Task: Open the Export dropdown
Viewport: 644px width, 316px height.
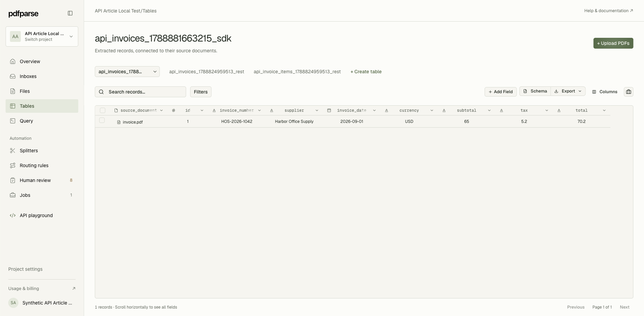Action: (568, 91)
